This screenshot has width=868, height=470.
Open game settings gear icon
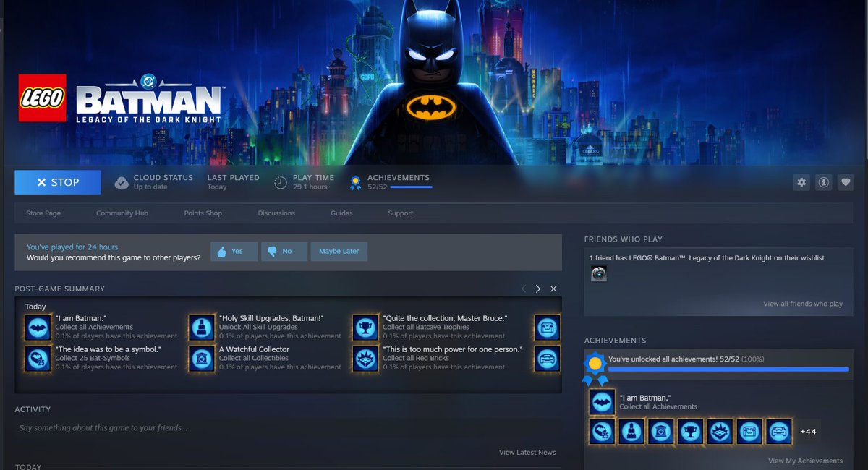tap(801, 183)
